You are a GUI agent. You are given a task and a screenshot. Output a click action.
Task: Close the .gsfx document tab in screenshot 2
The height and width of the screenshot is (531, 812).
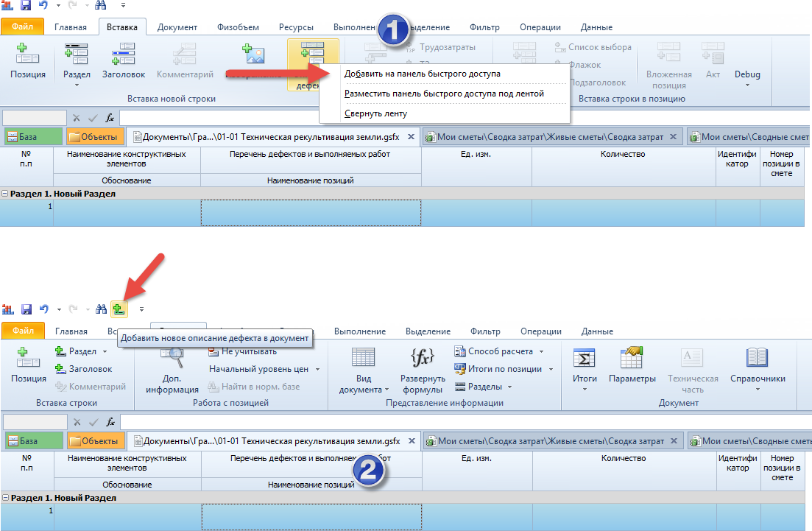pos(412,441)
